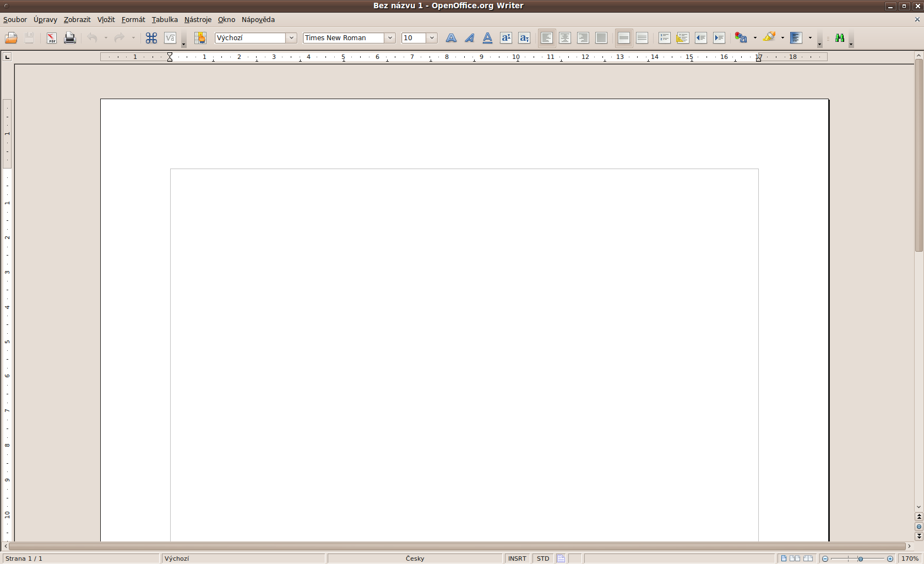This screenshot has height=564, width=924.
Task: Click the Česky language field in status bar
Action: [x=415, y=558]
